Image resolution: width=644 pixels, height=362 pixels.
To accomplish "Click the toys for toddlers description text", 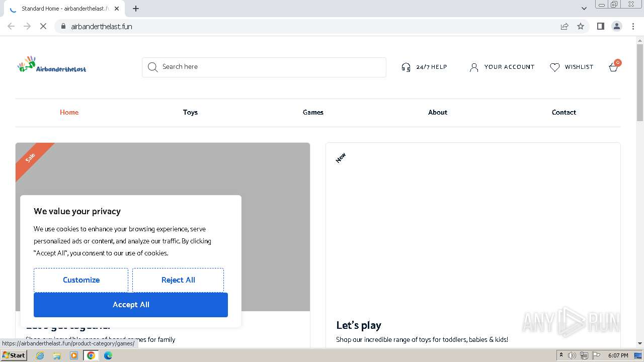I will (x=422, y=340).
